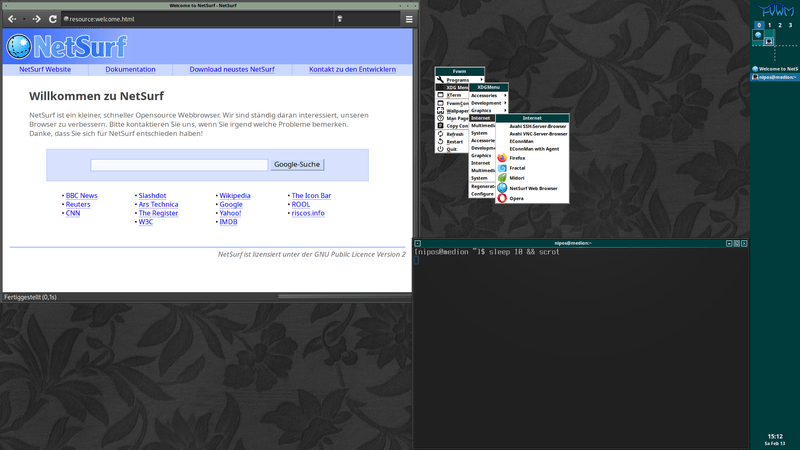
Task: Choose Regenerate in the XDGMenu
Action: tap(482, 186)
